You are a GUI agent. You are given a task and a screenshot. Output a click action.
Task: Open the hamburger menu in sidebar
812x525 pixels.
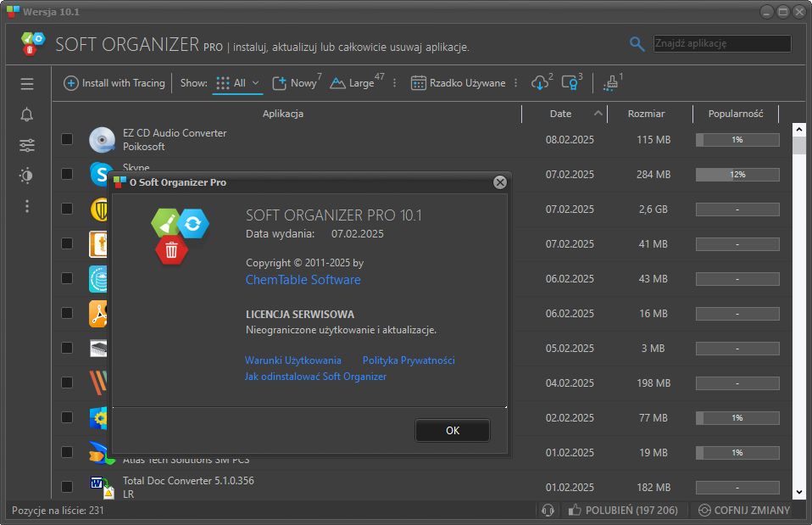[x=27, y=84]
